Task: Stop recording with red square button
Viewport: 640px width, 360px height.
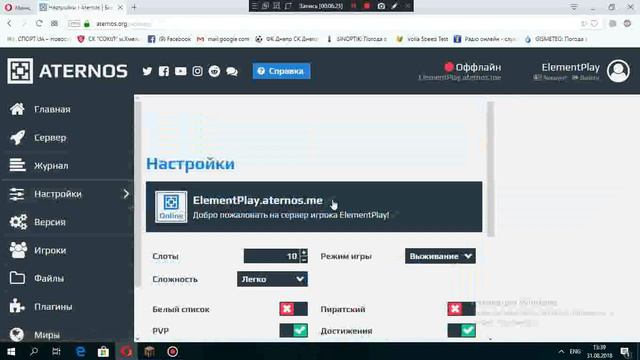Action: coord(367,6)
